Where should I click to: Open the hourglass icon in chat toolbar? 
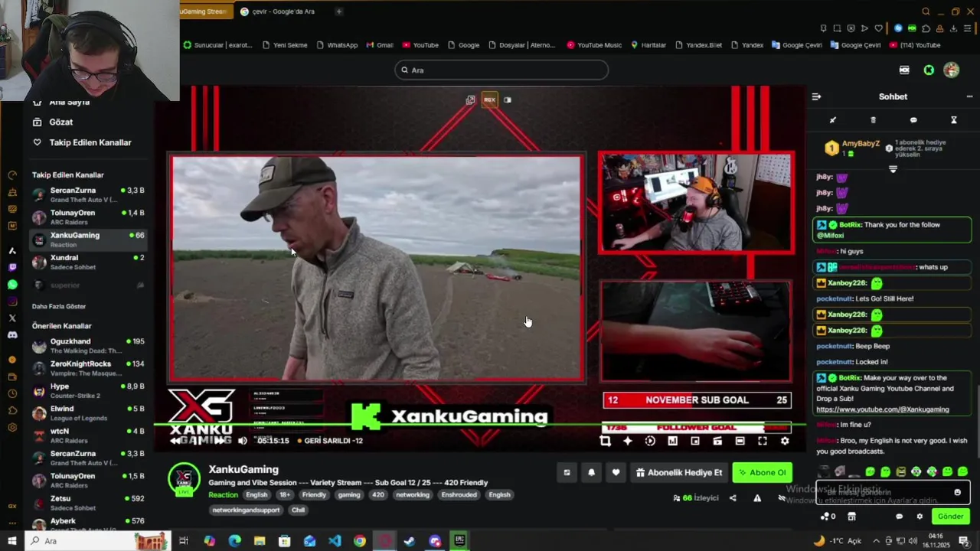[x=954, y=120]
